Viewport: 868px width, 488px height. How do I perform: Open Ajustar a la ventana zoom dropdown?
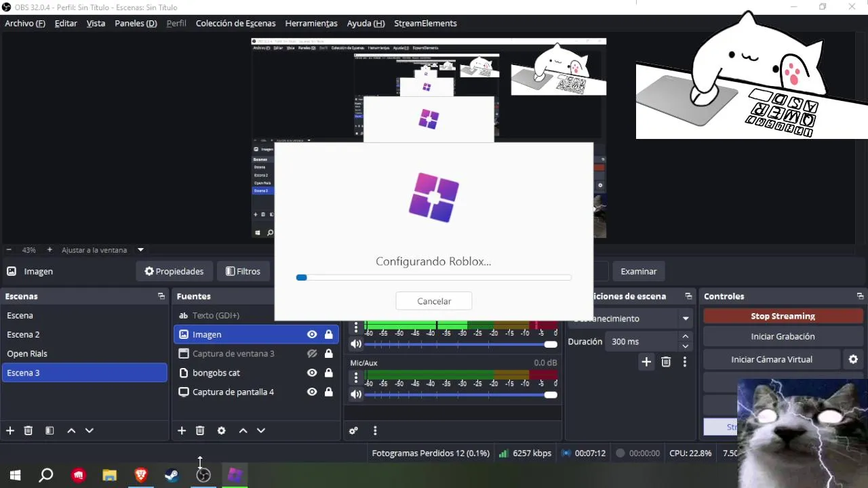click(x=140, y=249)
